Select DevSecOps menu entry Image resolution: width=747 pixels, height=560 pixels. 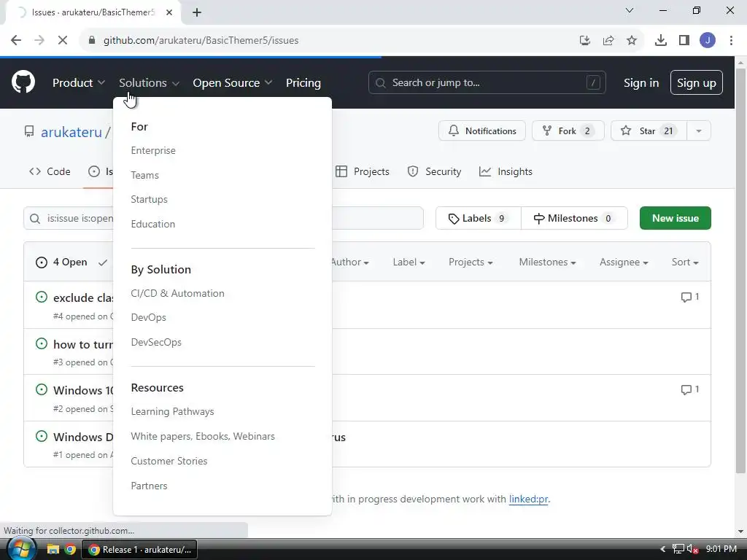(x=156, y=342)
